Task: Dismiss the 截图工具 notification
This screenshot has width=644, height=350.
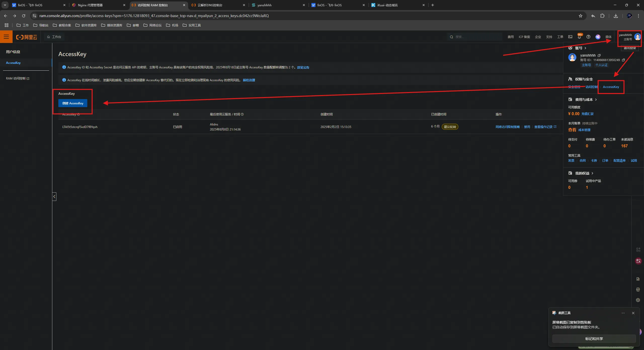Action: coord(633,313)
